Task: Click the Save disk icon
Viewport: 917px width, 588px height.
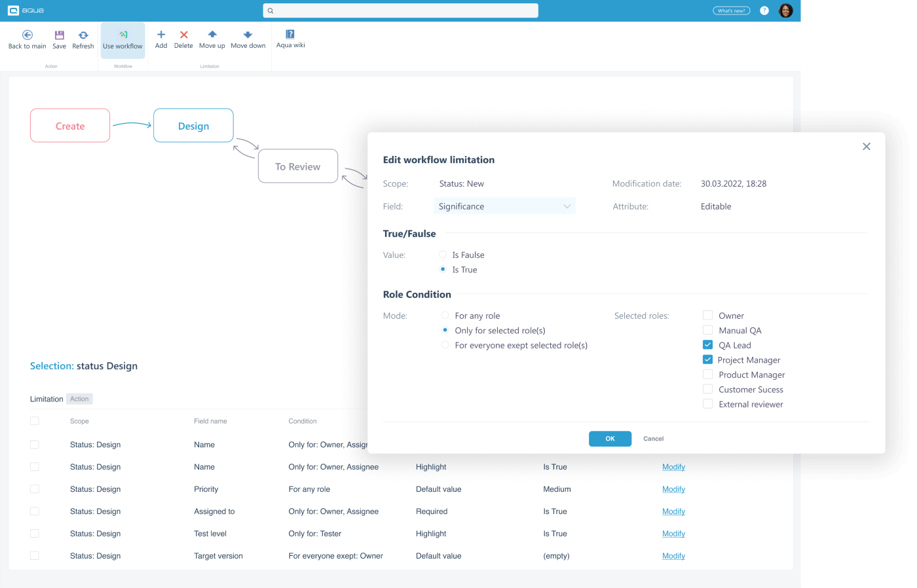Action: pyautogui.click(x=59, y=35)
